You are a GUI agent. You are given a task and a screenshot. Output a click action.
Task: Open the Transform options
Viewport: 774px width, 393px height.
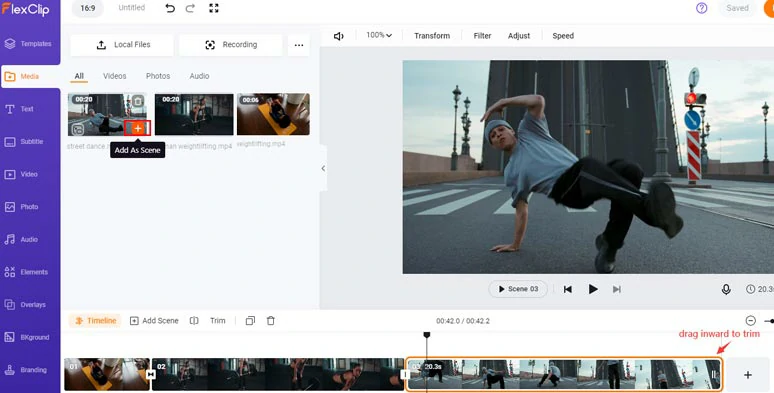tap(432, 36)
